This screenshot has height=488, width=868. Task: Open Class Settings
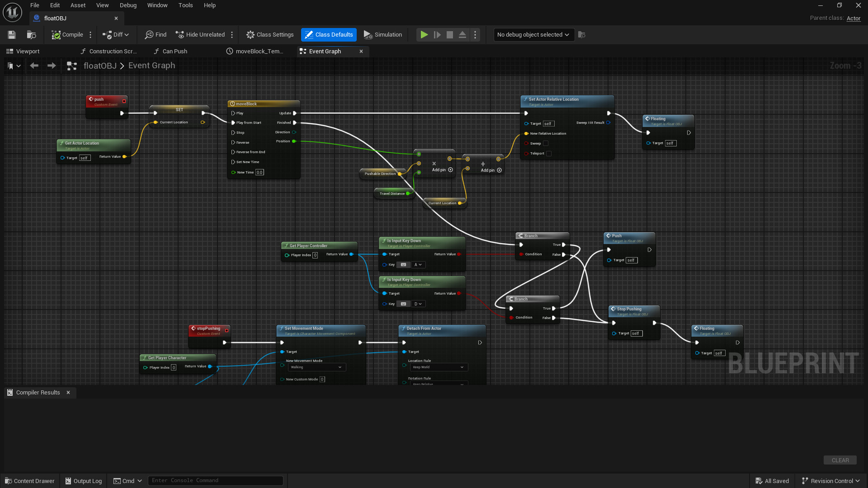tap(270, 34)
